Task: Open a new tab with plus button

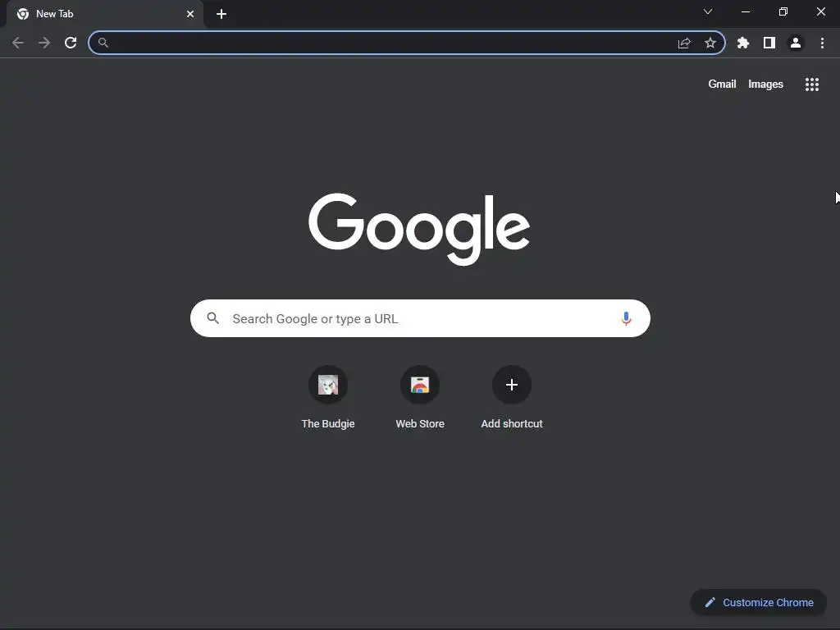Action: tap(221, 14)
